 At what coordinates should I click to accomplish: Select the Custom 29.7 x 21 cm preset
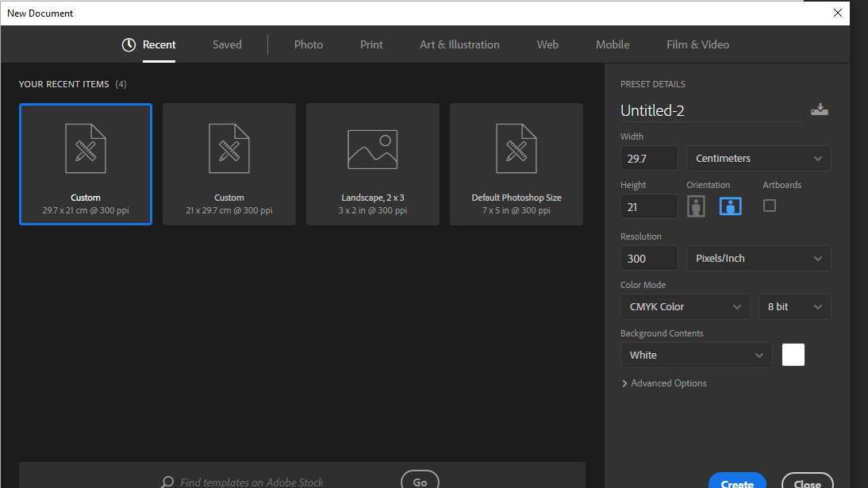pos(85,164)
